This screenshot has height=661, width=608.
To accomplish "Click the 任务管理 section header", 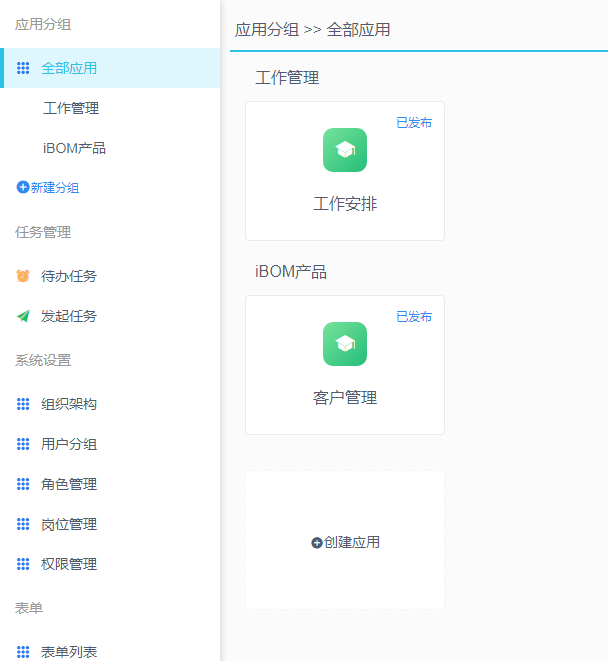I will click(x=43, y=232).
